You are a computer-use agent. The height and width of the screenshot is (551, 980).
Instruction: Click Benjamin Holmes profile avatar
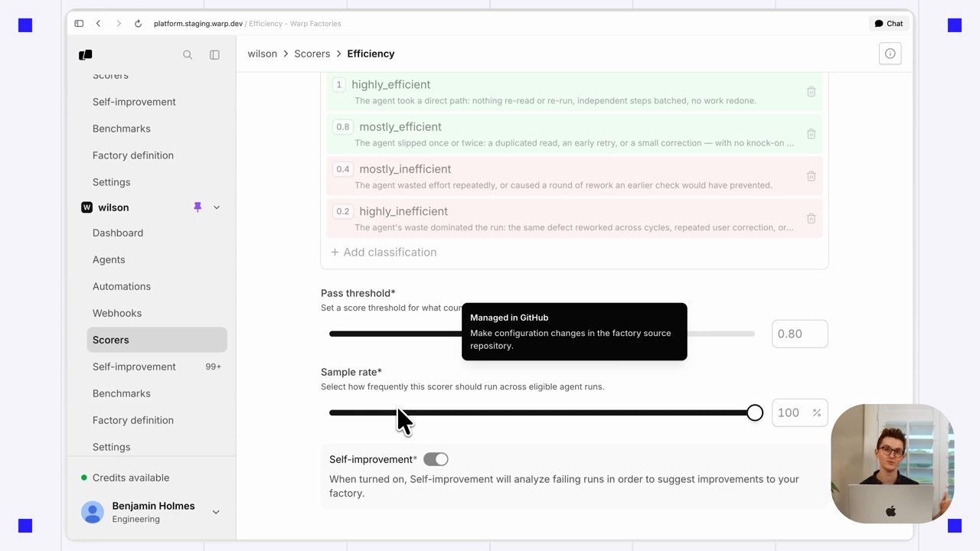[x=93, y=512]
